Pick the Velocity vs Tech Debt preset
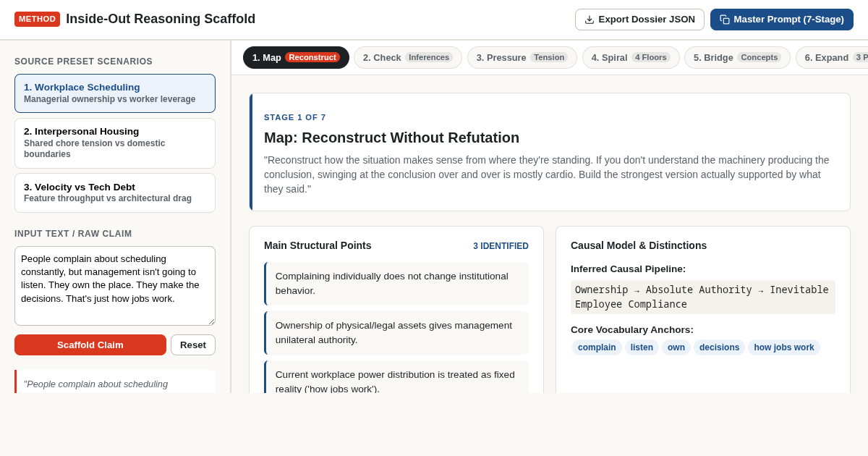The image size is (868, 456). (x=115, y=193)
